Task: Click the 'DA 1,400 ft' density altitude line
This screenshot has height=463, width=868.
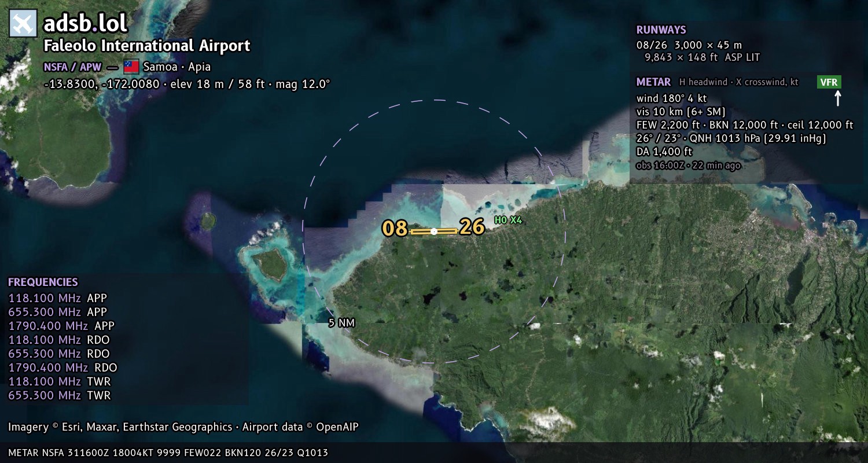Action: [x=664, y=152]
